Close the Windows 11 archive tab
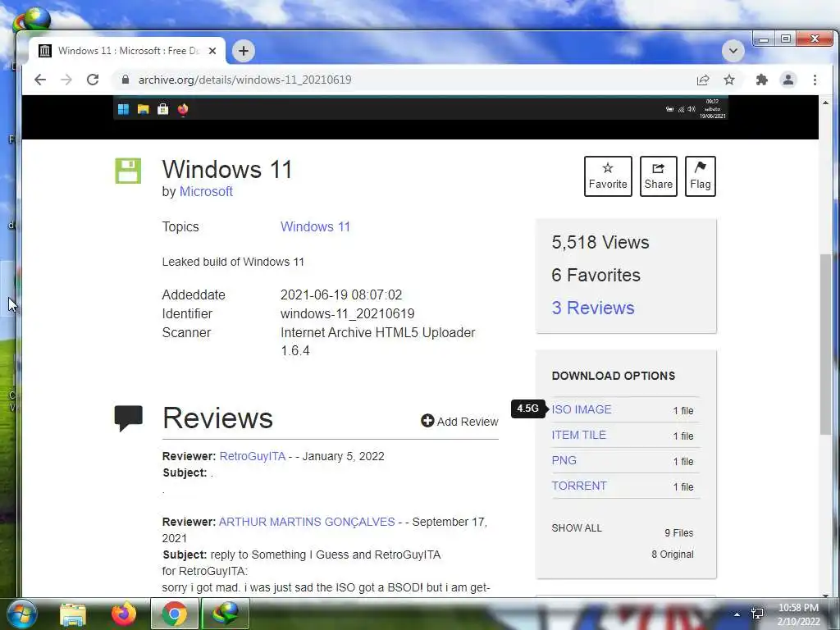The height and width of the screenshot is (630, 840). (x=212, y=51)
